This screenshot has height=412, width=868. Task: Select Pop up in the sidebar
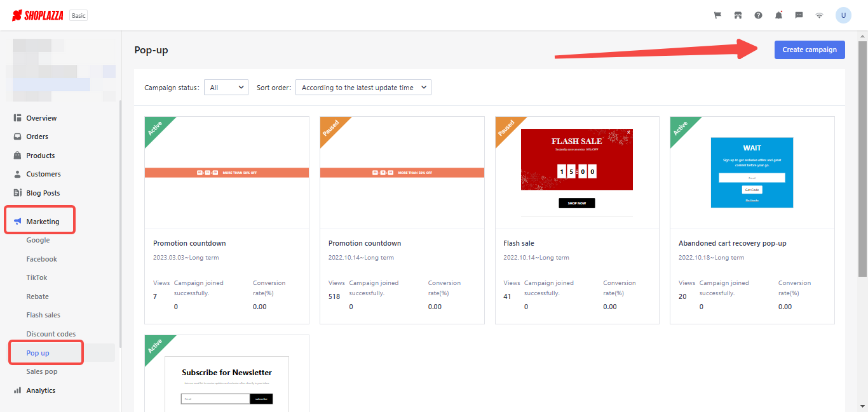click(38, 353)
